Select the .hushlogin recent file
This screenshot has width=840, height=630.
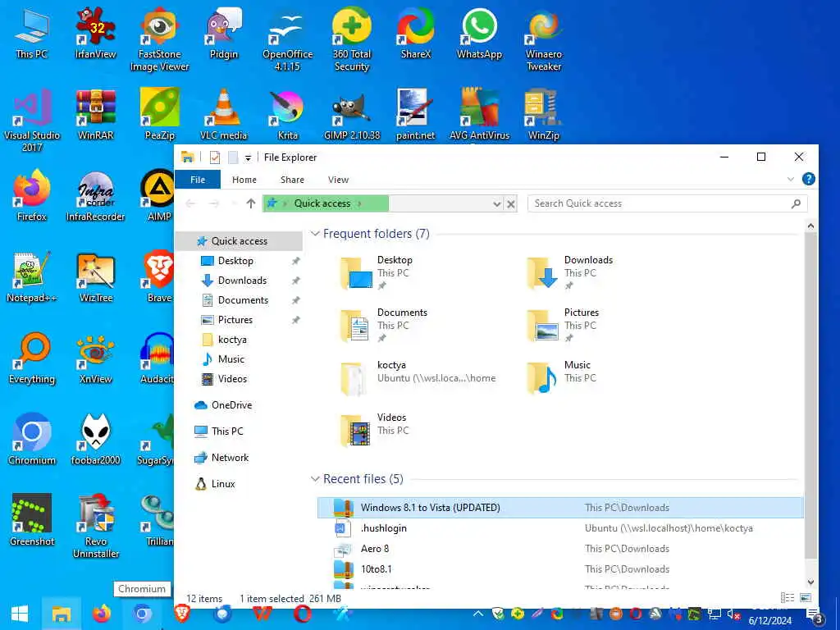click(560, 528)
